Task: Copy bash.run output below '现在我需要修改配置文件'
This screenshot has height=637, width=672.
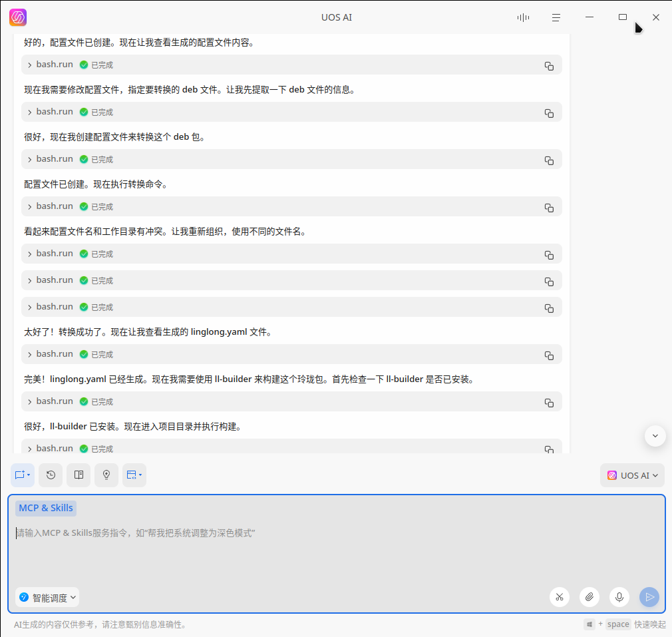Action: [x=549, y=112]
